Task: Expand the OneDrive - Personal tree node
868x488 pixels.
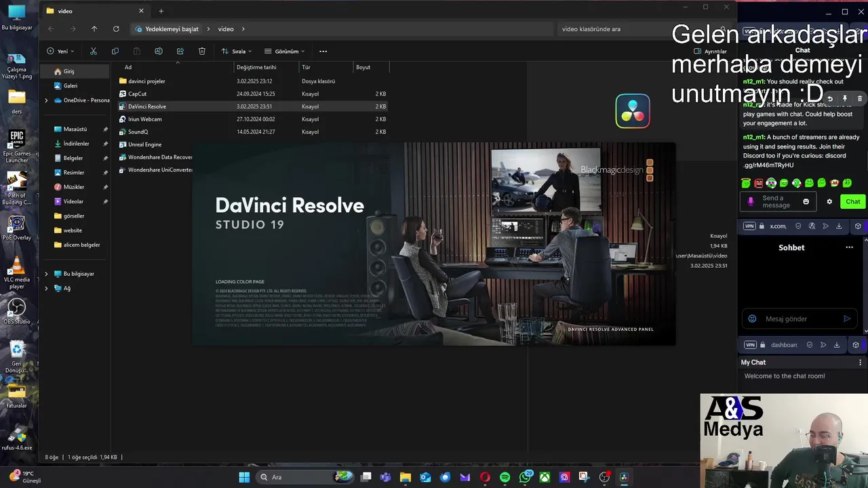Action: [46, 100]
